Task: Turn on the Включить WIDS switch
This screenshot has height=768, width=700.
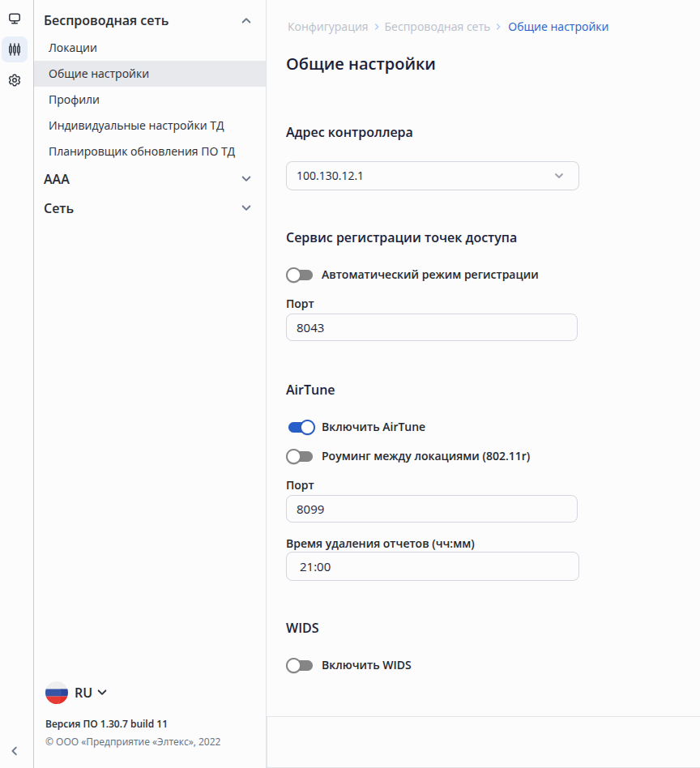Action: 300,665
